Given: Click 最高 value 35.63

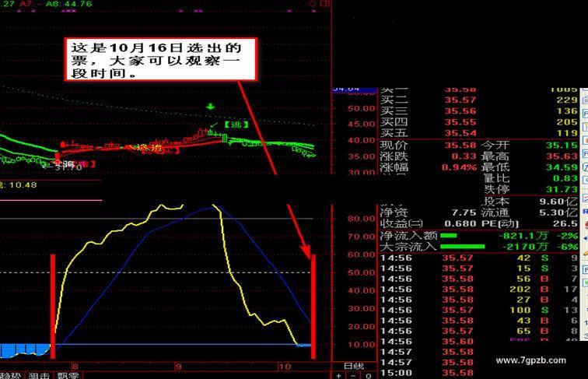Looking at the screenshot, I should coord(562,156).
